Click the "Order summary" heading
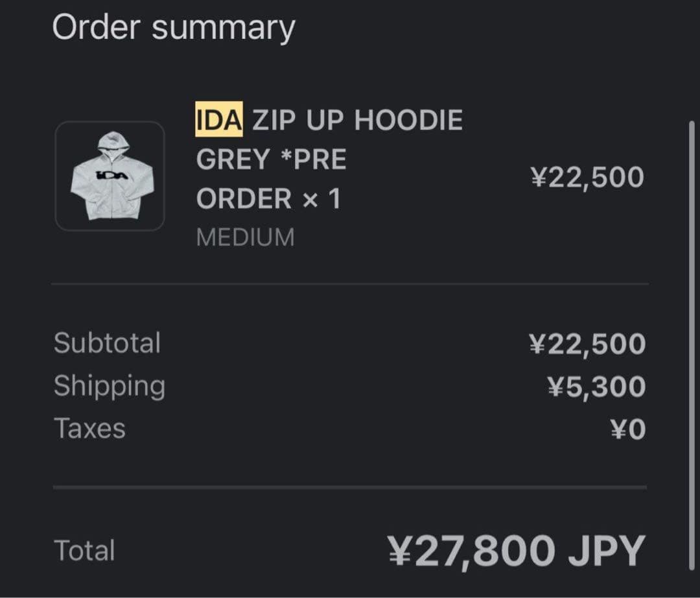This screenshot has width=700, height=598. (x=173, y=28)
